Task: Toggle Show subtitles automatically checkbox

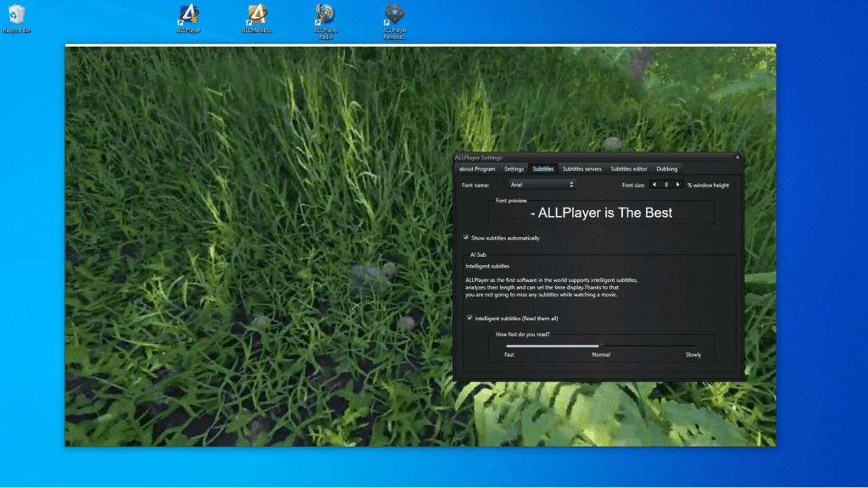Action: 466,237
